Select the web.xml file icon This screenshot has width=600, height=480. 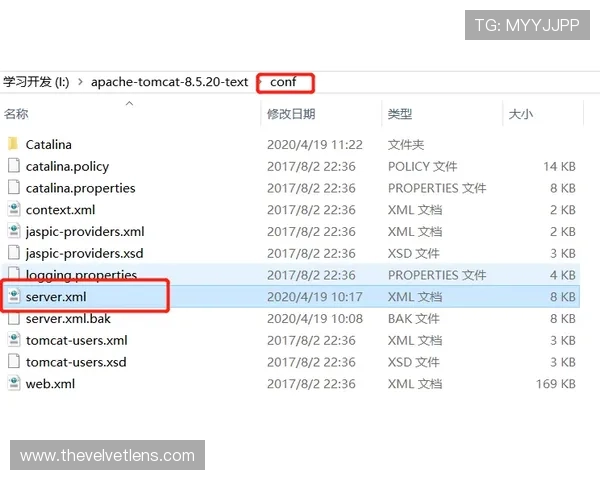tap(14, 384)
